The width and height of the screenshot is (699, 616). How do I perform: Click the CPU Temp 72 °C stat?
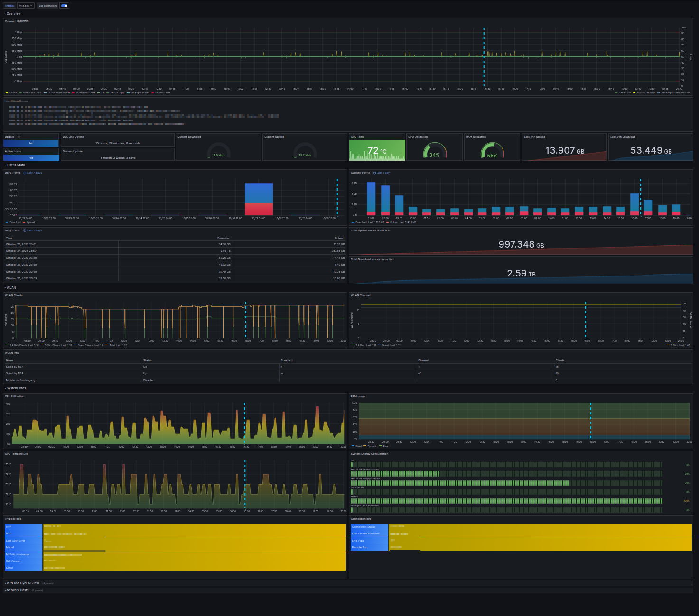(377, 151)
